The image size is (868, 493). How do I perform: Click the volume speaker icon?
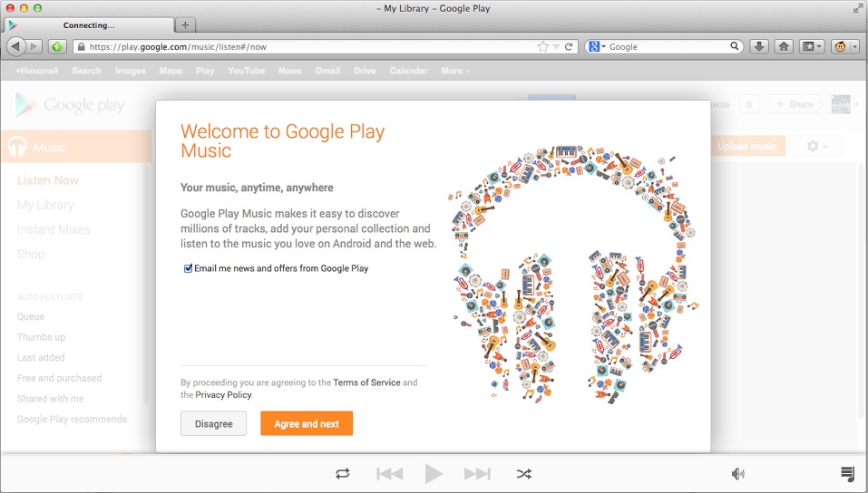738,474
